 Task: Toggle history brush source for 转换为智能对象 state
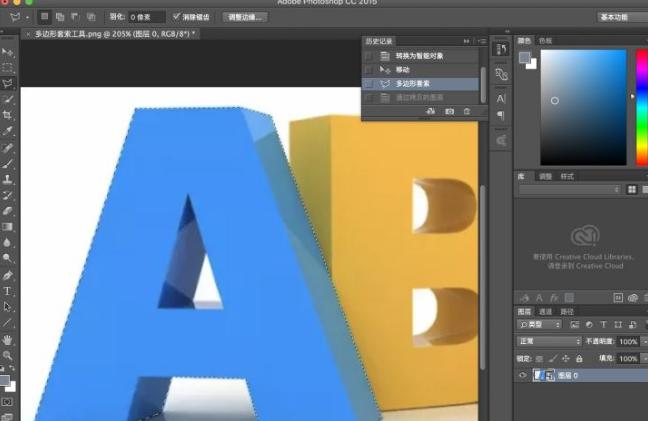(x=369, y=56)
